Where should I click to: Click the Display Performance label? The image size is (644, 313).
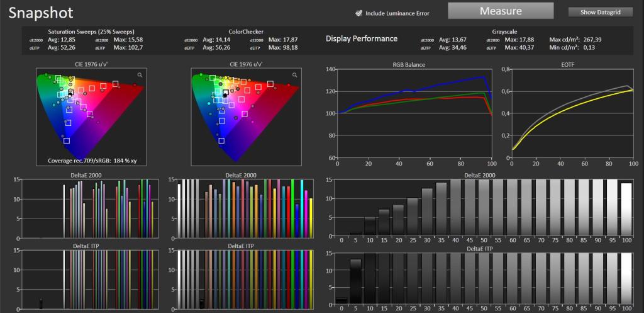click(362, 38)
